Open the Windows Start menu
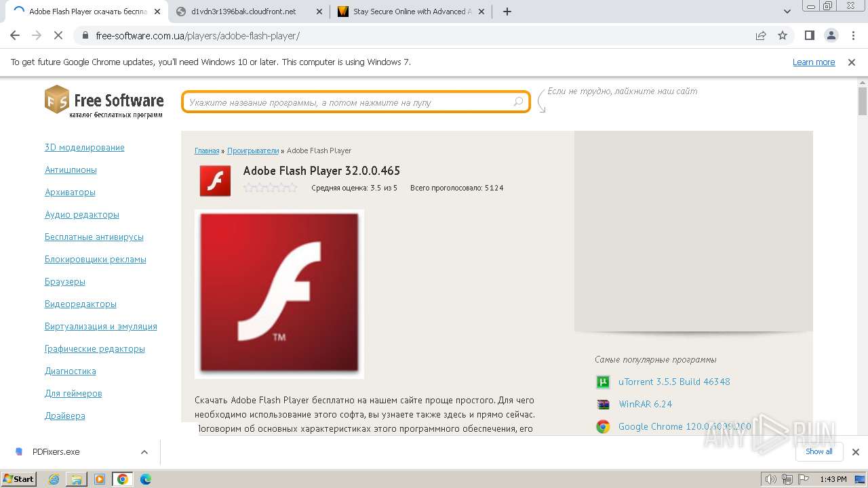Image resolution: width=868 pixels, height=488 pixels. point(18,479)
